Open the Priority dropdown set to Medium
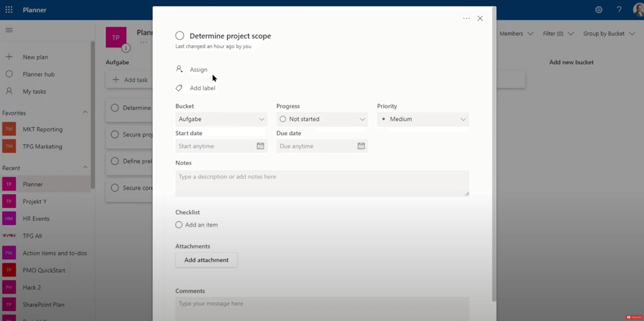 (x=423, y=119)
